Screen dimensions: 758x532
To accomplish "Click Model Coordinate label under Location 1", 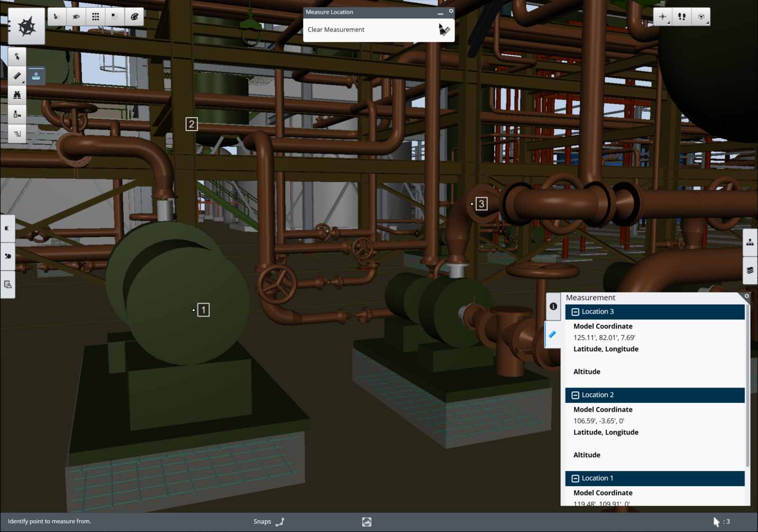I will point(603,493).
